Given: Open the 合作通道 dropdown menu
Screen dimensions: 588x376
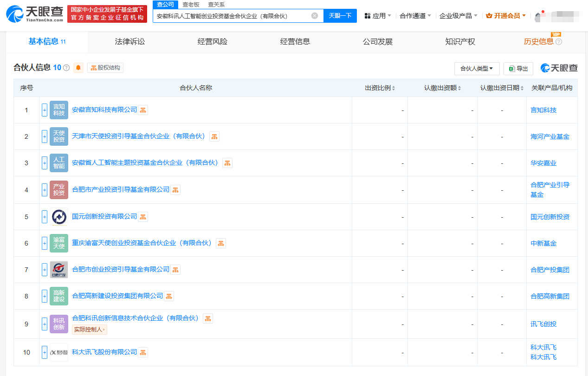Looking at the screenshot, I should (x=415, y=16).
